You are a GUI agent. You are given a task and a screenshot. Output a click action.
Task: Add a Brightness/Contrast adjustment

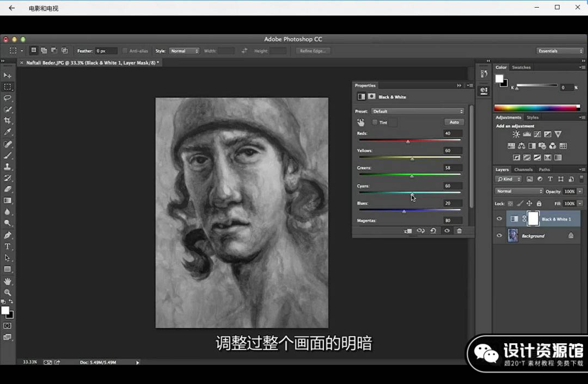[516, 134]
